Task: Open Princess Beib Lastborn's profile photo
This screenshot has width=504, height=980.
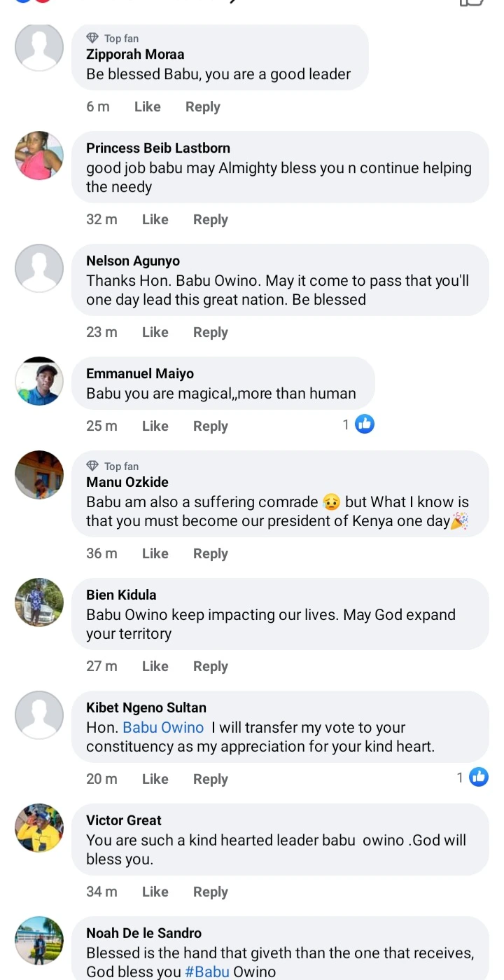Action: coord(39,155)
